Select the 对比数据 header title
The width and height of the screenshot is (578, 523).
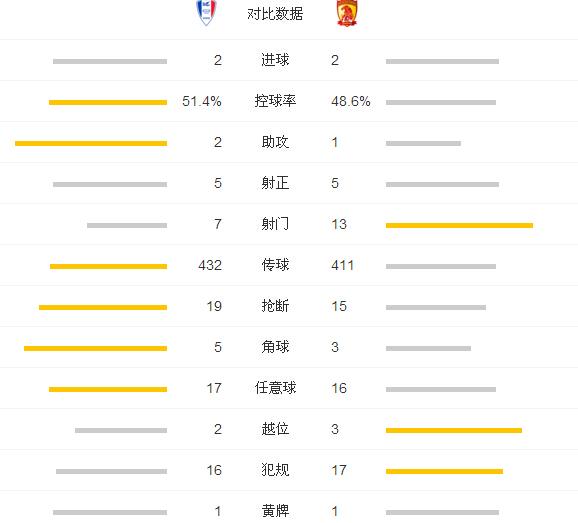click(275, 14)
